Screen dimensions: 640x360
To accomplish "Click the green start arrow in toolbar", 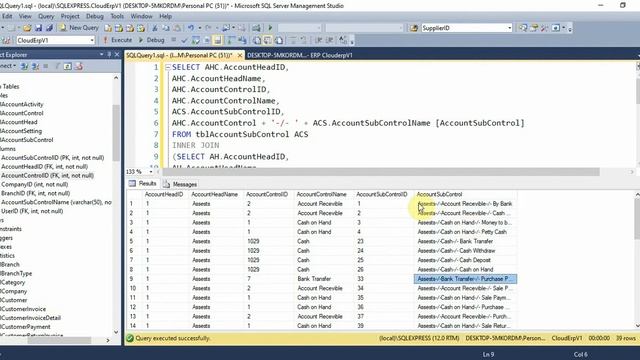I will tap(270, 28).
